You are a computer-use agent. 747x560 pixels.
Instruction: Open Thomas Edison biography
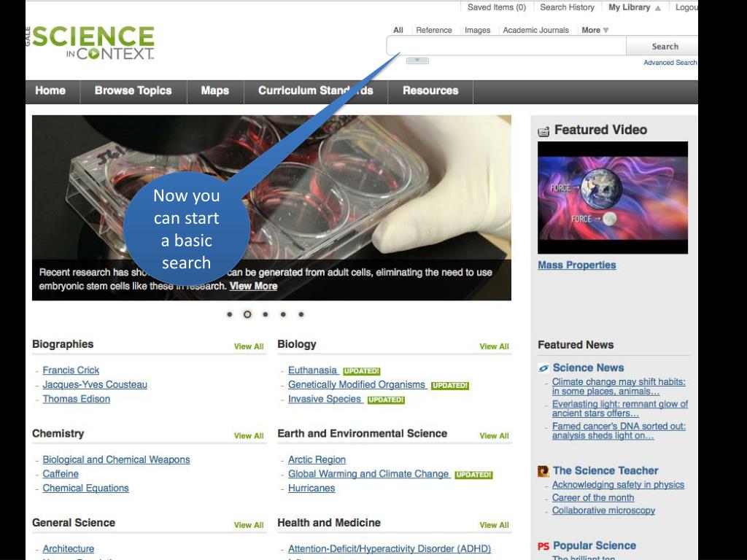point(76,399)
